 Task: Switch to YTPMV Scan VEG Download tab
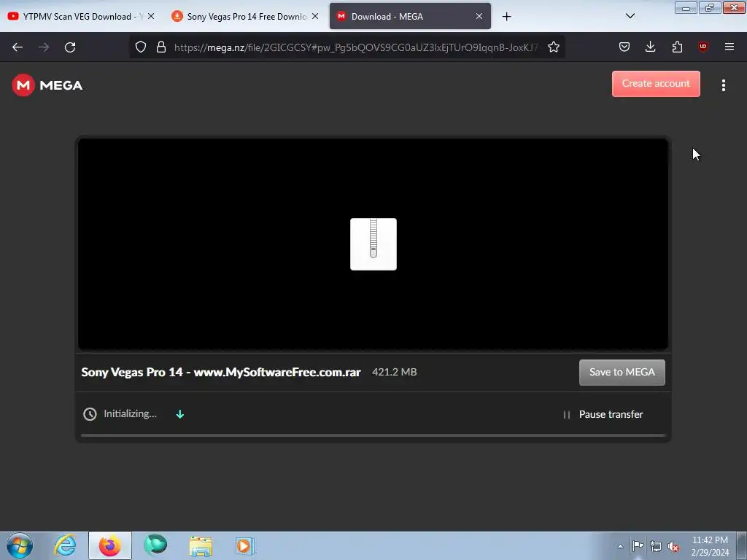pos(76,16)
